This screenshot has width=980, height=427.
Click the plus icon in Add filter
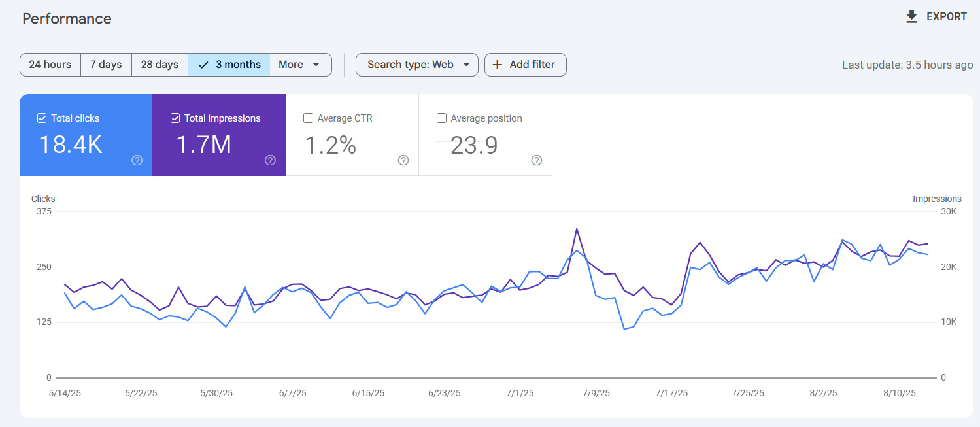[x=498, y=65]
